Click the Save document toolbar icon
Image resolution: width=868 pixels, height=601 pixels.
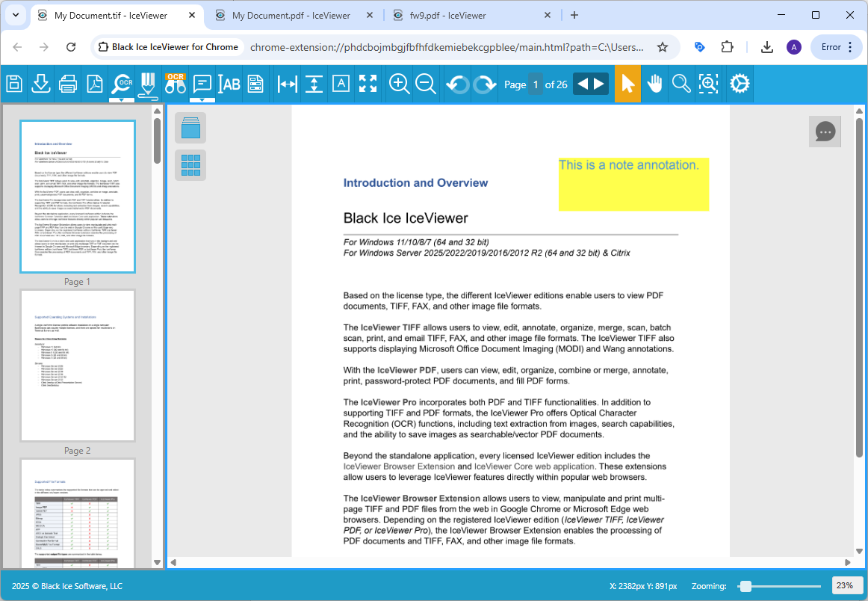tap(14, 84)
